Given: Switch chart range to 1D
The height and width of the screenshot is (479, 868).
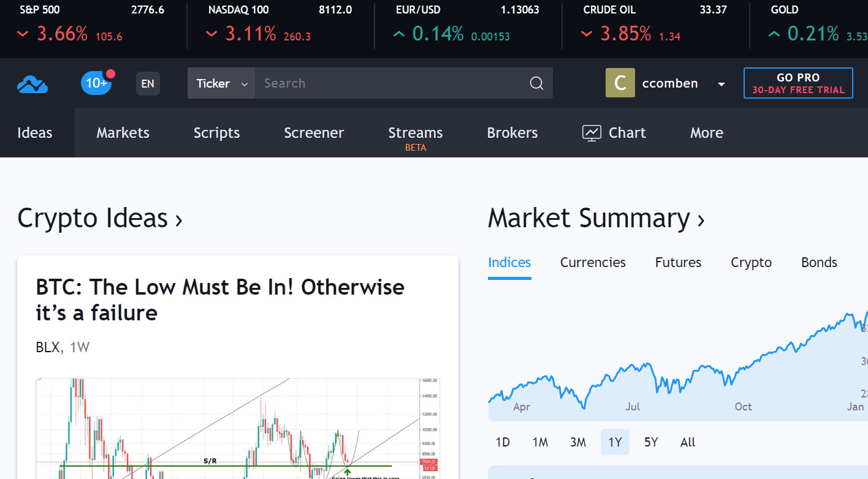Looking at the screenshot, I should pyautogui.click(x=503, y=442).
